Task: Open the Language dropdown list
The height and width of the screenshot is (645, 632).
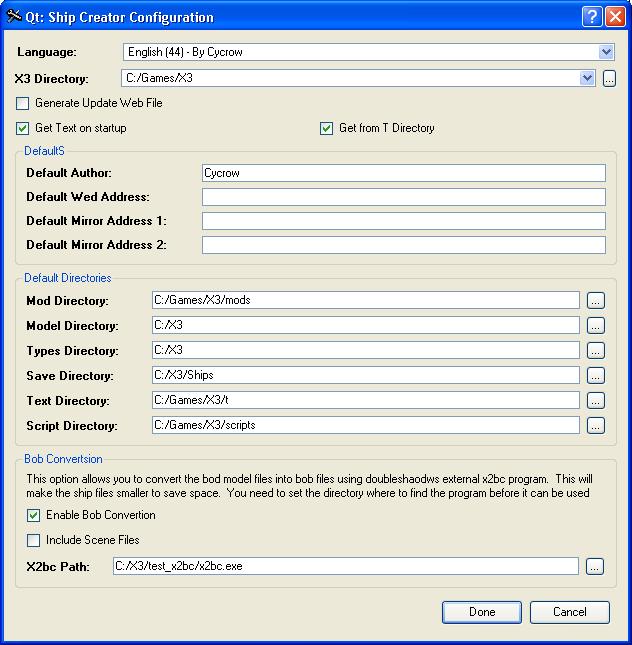Action: tap(606, 52)
